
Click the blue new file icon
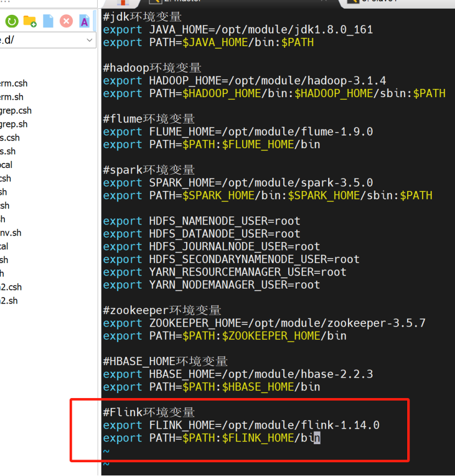click(x=48, y=21)
